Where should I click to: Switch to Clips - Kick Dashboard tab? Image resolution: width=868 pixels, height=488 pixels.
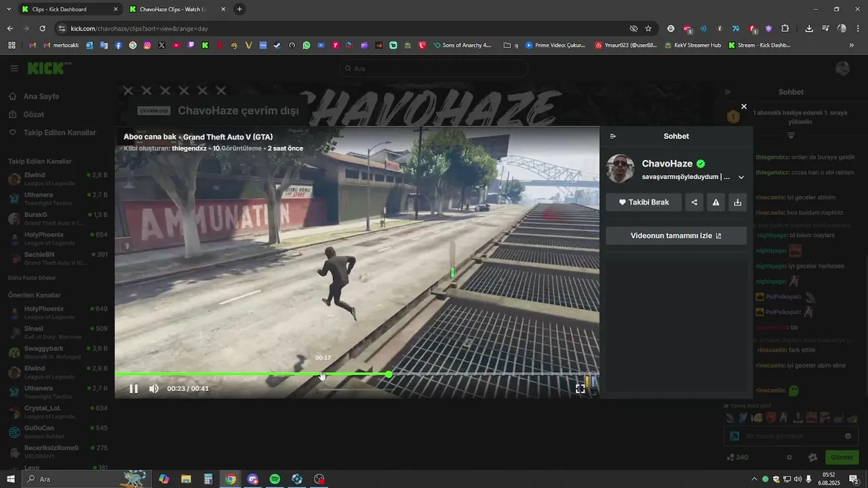click(68, 9)
